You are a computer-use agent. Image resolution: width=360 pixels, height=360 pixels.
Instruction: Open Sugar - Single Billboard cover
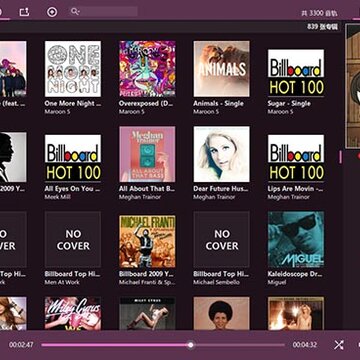click(x=296, y=73)
